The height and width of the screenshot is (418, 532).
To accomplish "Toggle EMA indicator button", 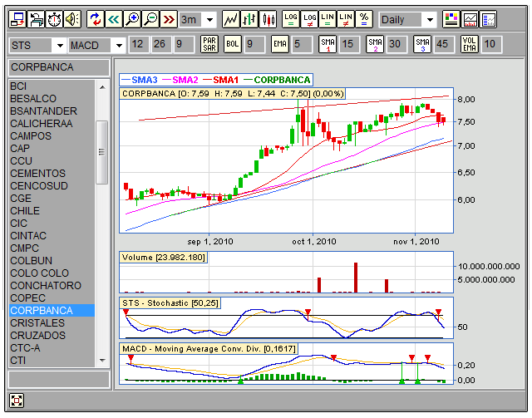I will click(x=280, y=44).
